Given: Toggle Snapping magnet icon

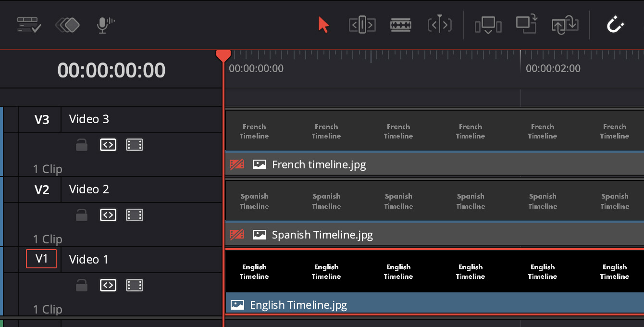Looking at the screenshot, I should click(615, 24).
